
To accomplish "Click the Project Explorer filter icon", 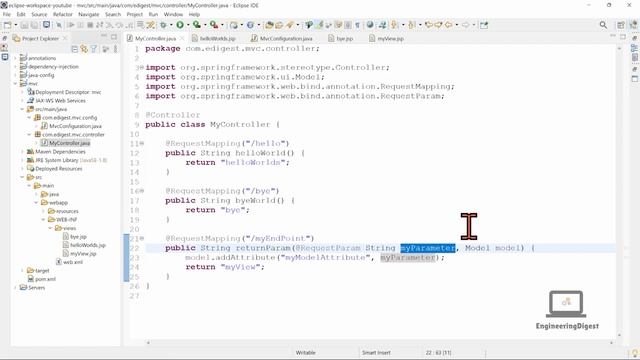I will 94,49.
